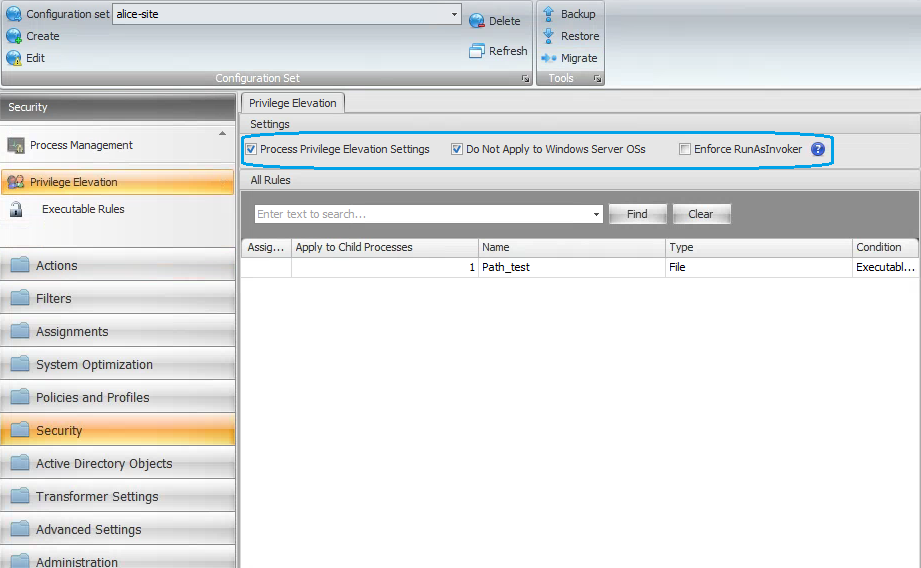Screen dimensions: 921x568
Task: Open the search text dropdown arrow
Action: coord(596,214)
